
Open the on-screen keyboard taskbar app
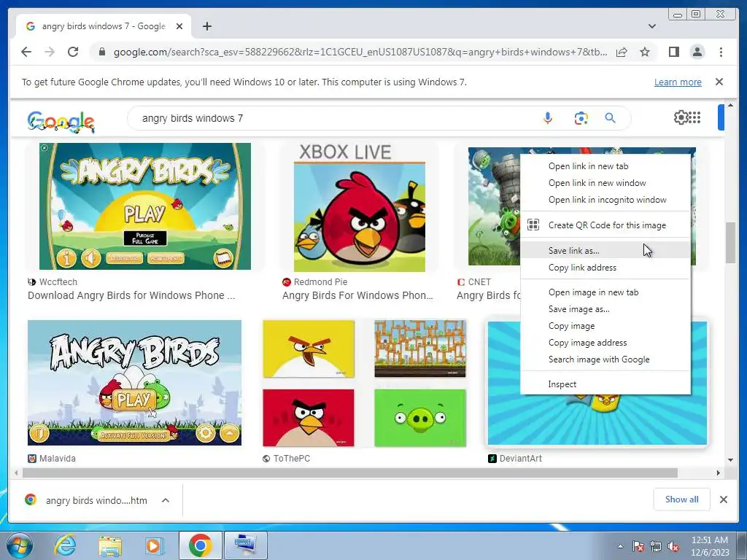[x=246, y=545]
